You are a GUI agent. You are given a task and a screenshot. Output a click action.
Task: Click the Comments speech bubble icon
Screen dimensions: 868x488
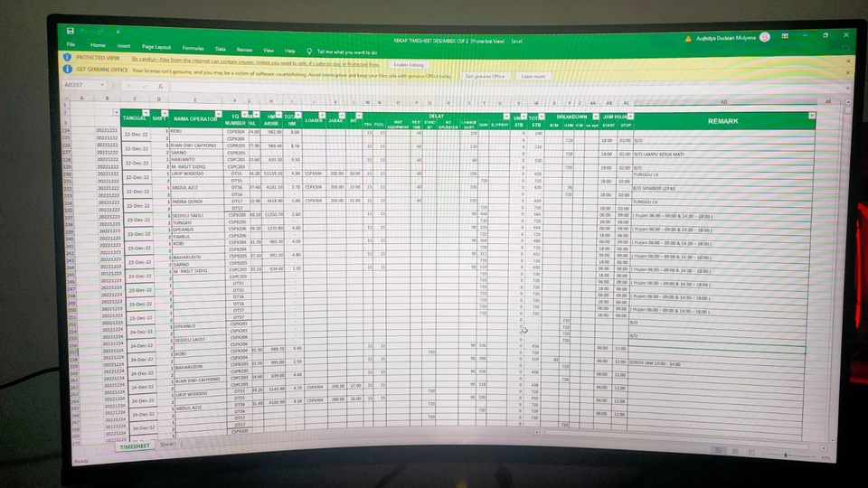pos(845,48)
